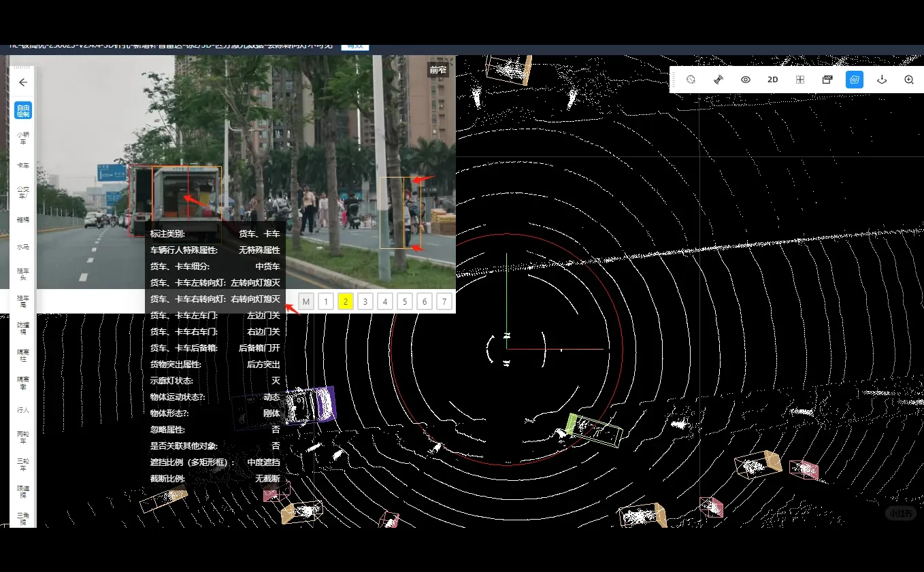
Task: Click the 忽略属性 attribute row
Action: (215, 430)
